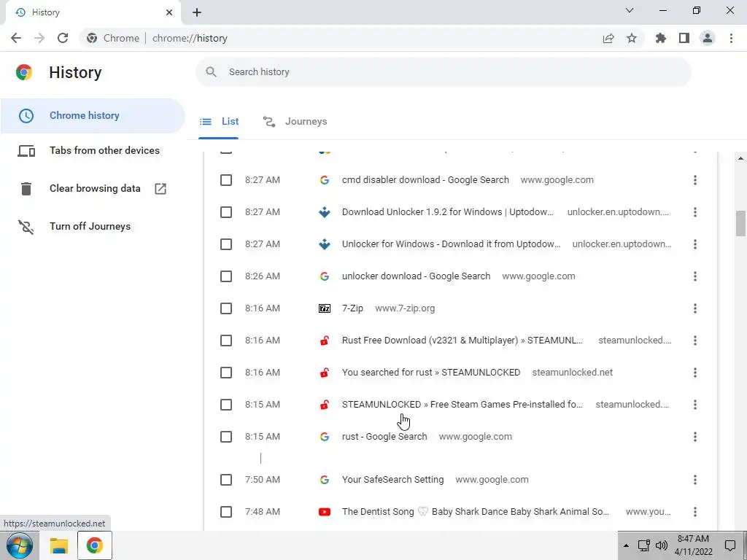Open the Windows Start button
747x560 pixels.
coord(20,545)
